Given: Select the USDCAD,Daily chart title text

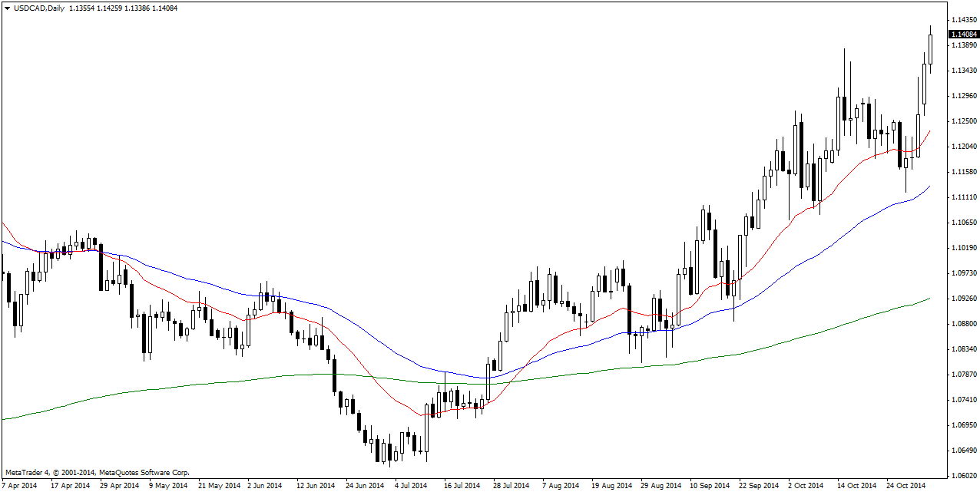Looking at the screenshot, I should 40,8.
